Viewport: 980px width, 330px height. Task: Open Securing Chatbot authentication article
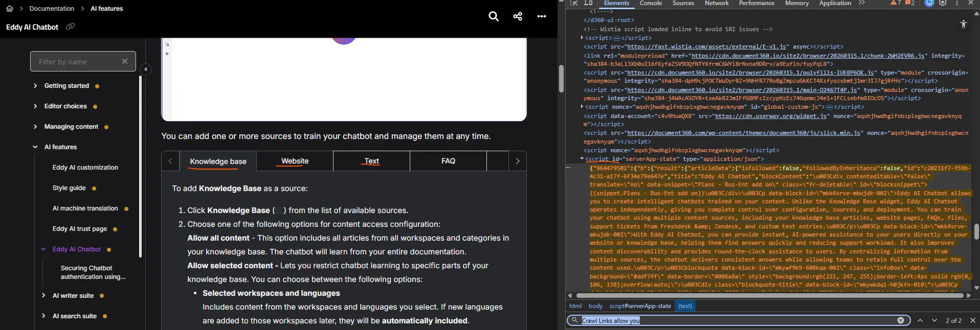93,272
